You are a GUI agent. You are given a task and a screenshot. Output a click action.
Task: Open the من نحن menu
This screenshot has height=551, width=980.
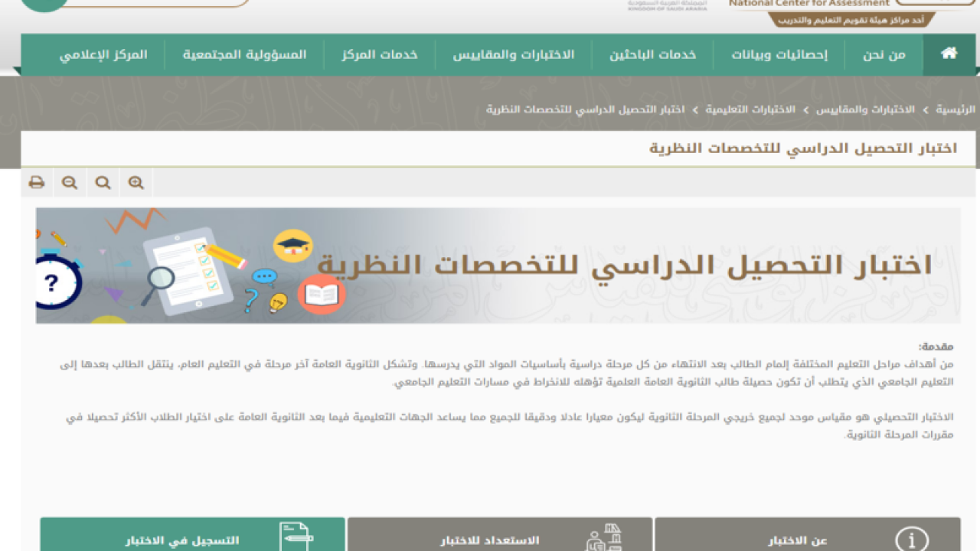click(x=884, y=54)
